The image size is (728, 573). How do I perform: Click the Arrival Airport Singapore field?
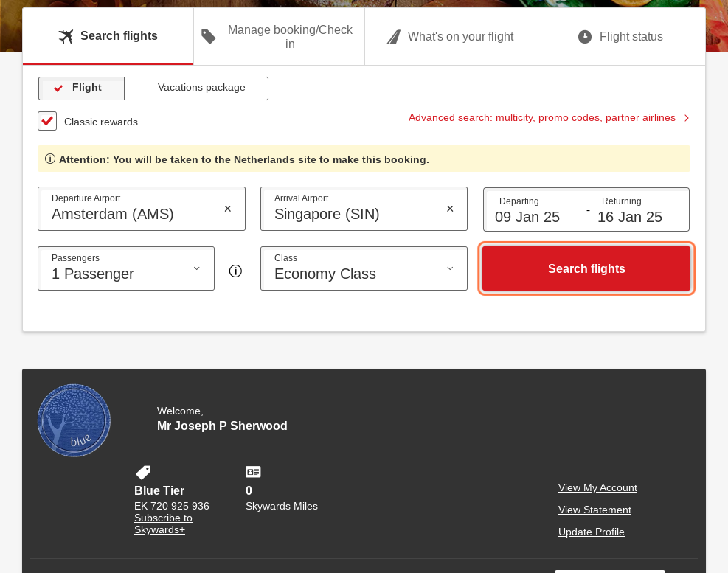pyautogui.click(x=364, y=209)
